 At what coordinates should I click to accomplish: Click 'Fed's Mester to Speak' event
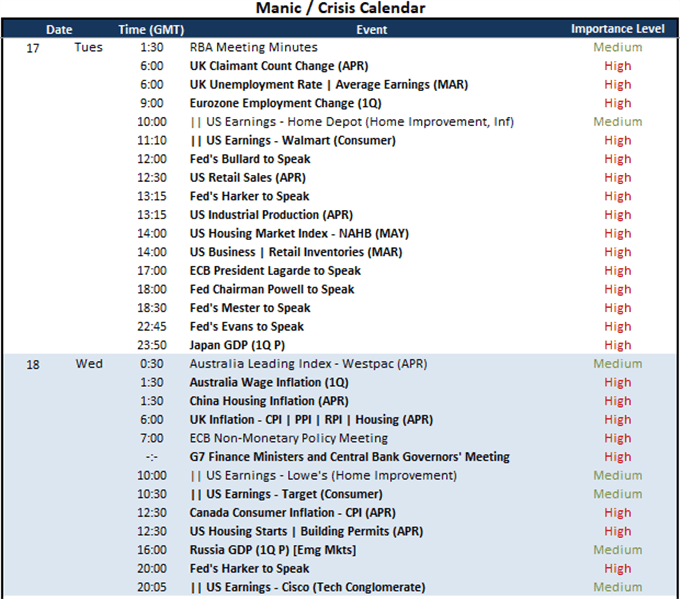coord(250,308)
